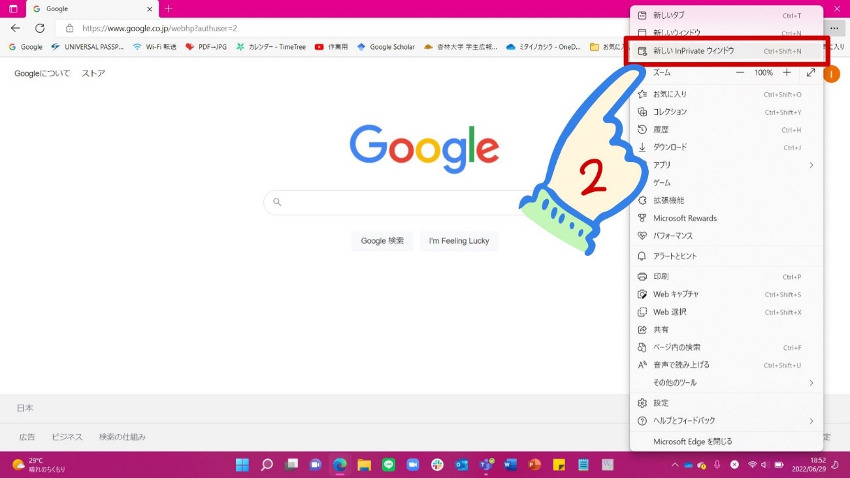Open UNIVERSAL PASSP... bookmark
Viewport: 850px width, 478px height.
coord(87,47)
